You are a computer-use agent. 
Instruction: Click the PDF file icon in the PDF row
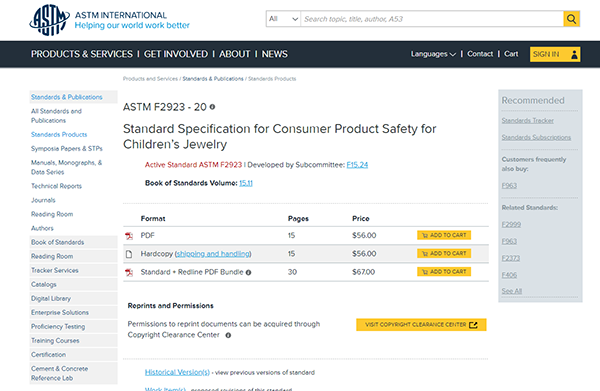pos(129,236)
